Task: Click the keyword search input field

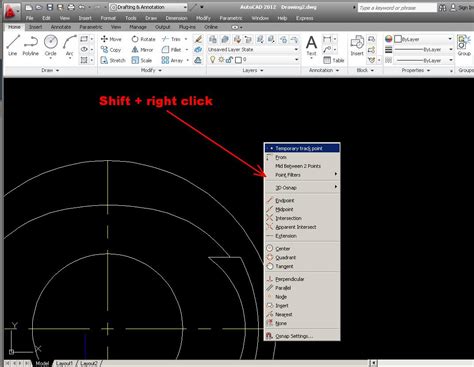Action: point(397,7)
